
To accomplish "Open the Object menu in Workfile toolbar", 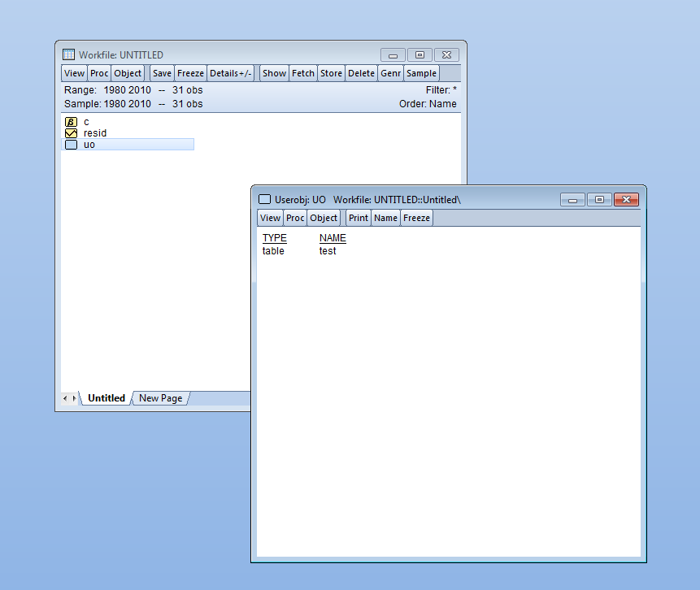I will coord(128,73).
